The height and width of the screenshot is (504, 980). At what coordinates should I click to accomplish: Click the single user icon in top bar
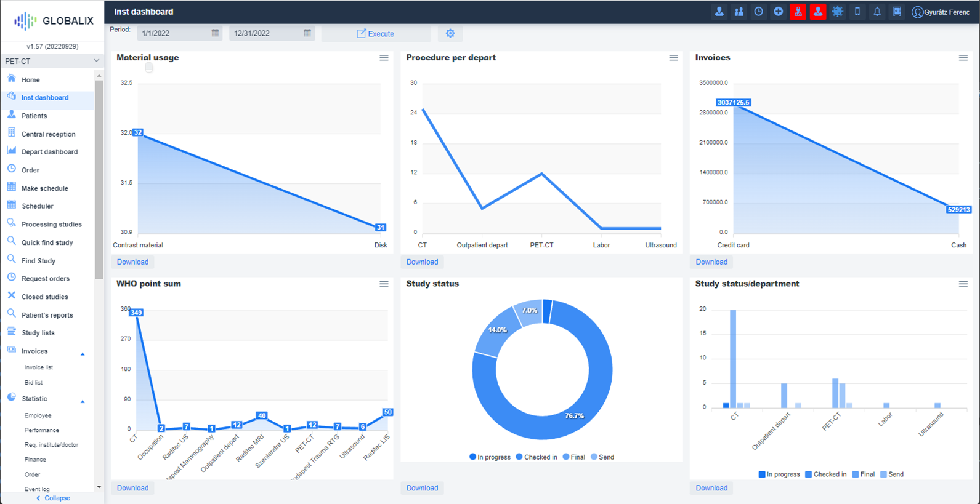point(719,12)
